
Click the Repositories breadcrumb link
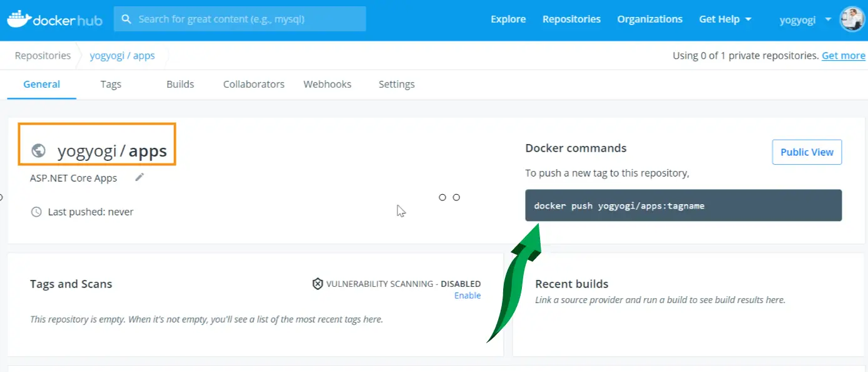point(43,56)
